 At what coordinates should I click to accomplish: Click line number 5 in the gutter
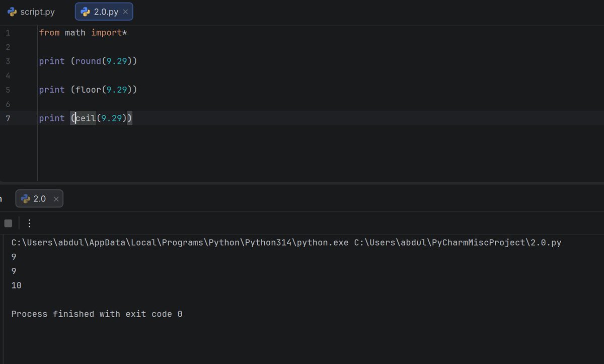(x=8, y=90)
